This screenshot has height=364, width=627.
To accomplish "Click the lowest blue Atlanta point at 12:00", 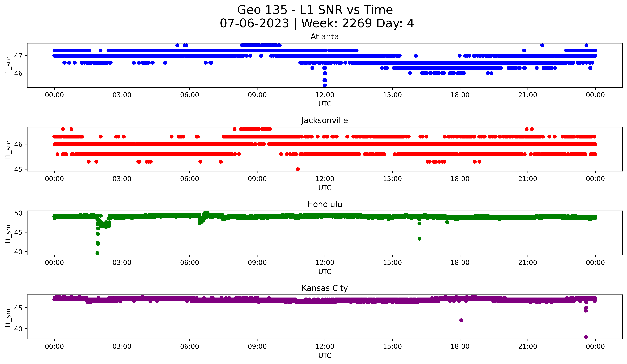I will point(325,85).
